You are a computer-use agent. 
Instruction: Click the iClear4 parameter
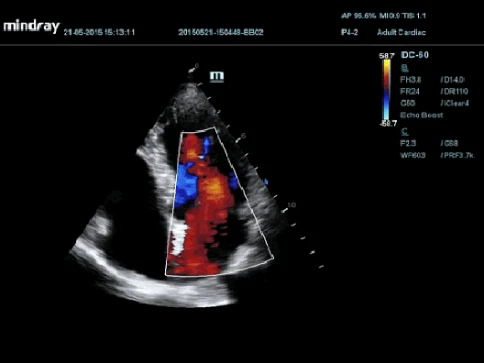(455, 103)
